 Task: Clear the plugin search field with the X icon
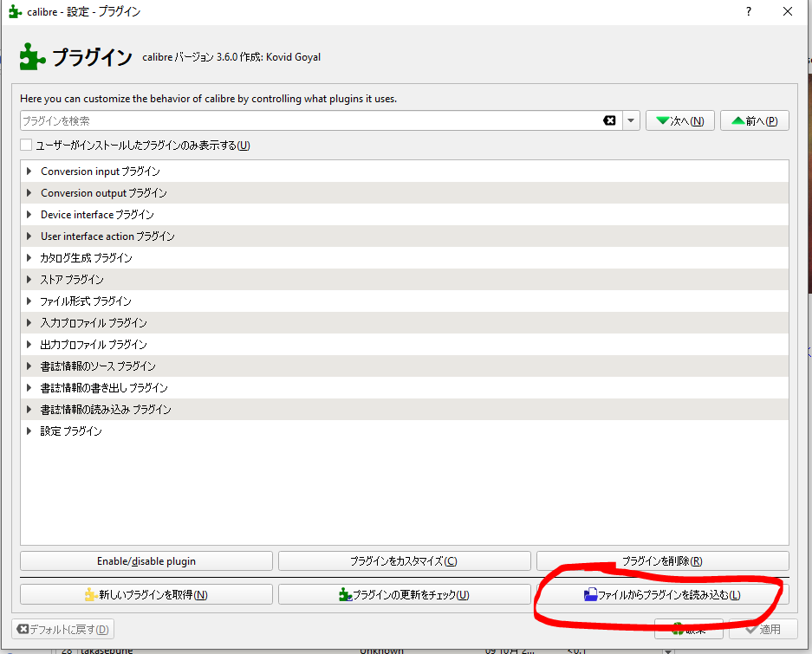(609, 120)
